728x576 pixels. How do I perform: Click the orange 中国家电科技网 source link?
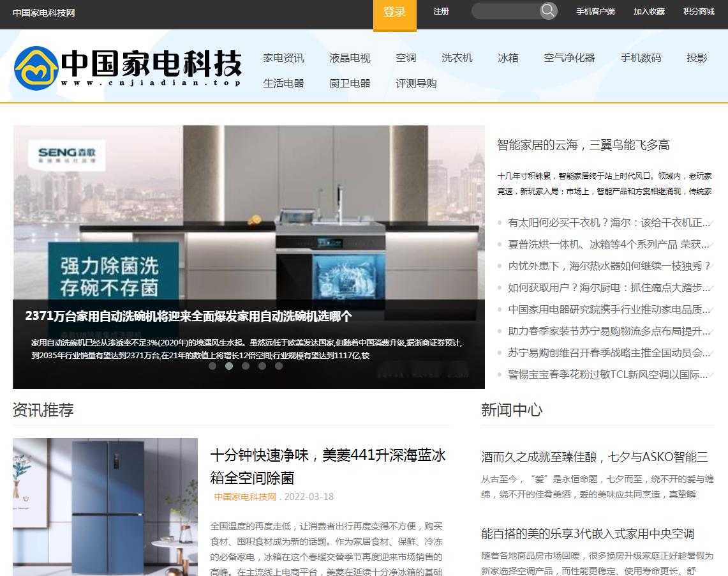(245, 497)
